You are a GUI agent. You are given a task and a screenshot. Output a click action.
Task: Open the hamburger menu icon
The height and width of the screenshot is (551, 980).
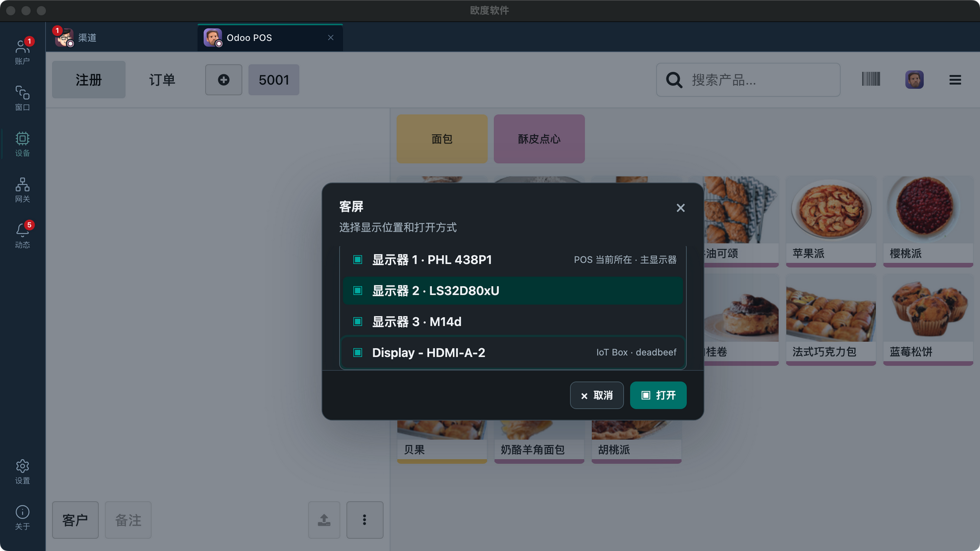pyautogui.click(x=955, y=80)
